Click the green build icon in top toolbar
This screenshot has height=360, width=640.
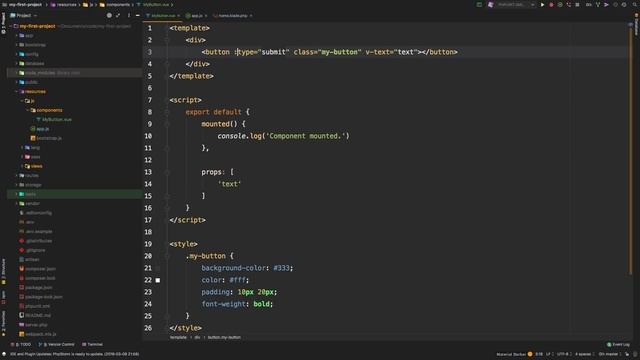coord(479,5)
